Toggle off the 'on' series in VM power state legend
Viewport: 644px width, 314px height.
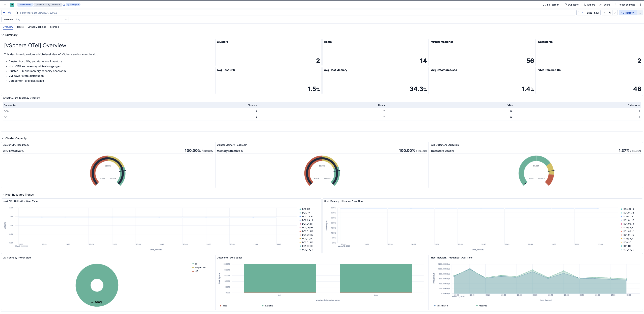(x=196, y=264)
